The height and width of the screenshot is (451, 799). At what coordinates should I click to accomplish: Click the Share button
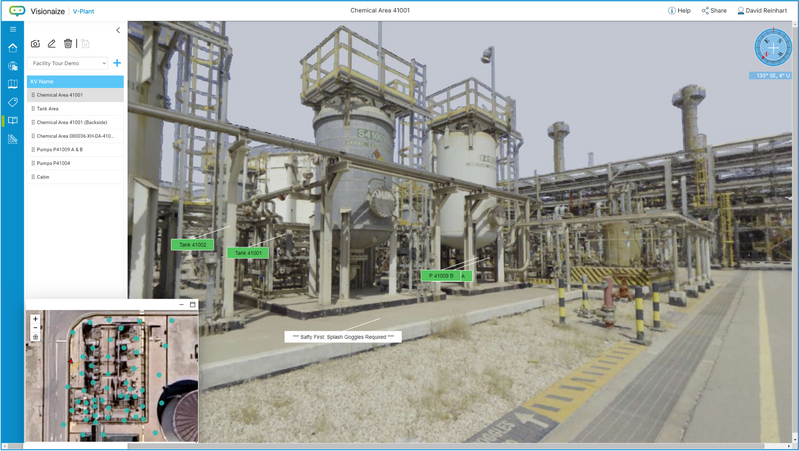pos(714,11)
